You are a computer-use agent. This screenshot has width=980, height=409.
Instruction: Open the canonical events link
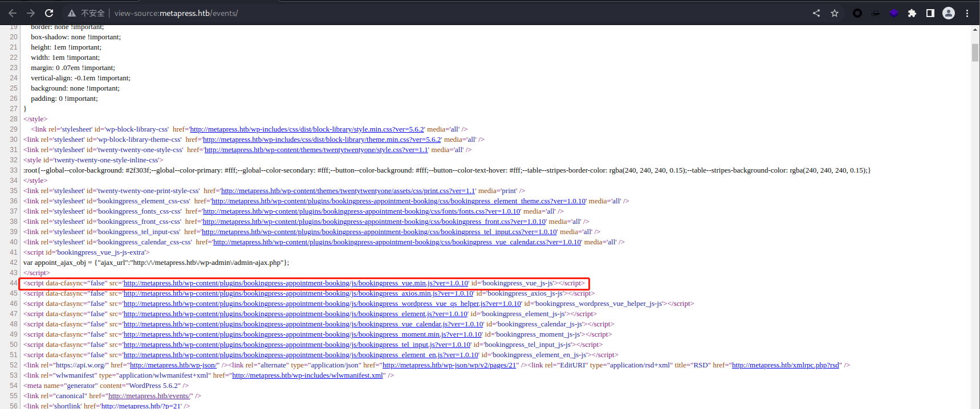coord(149,396)
